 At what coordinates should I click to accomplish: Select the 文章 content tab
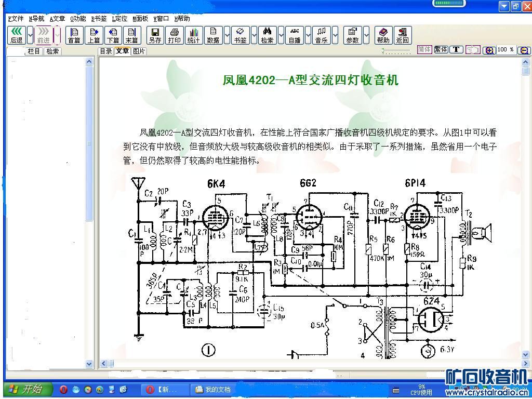[x=122, y=51]
